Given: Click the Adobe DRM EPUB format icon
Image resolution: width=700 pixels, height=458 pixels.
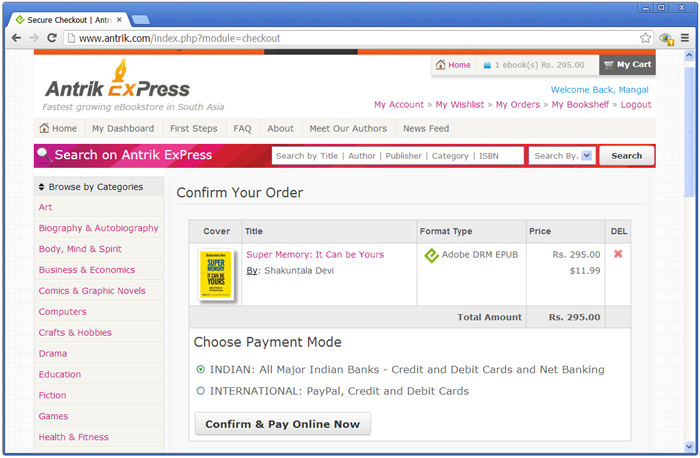Looking at the screenshot, I should [431, 255].
